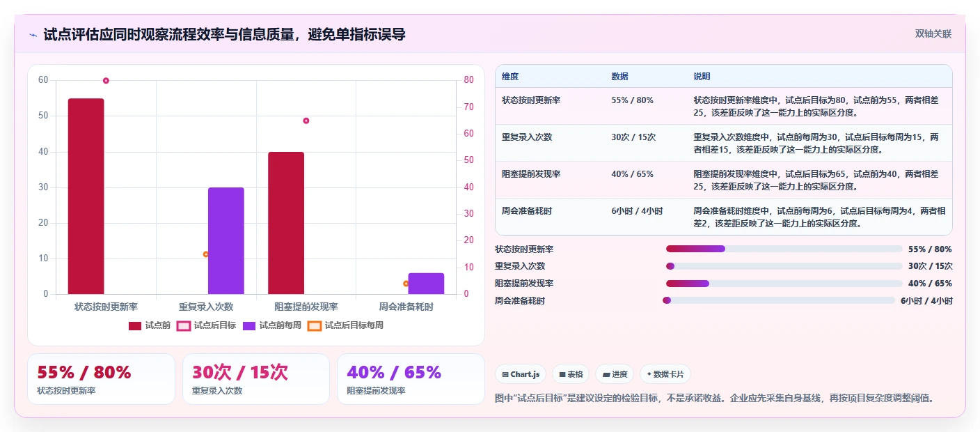This screenshot has width=980, height=432.
Task: Toggle the 试点前每周 legend item
Action: pos(272,325)
